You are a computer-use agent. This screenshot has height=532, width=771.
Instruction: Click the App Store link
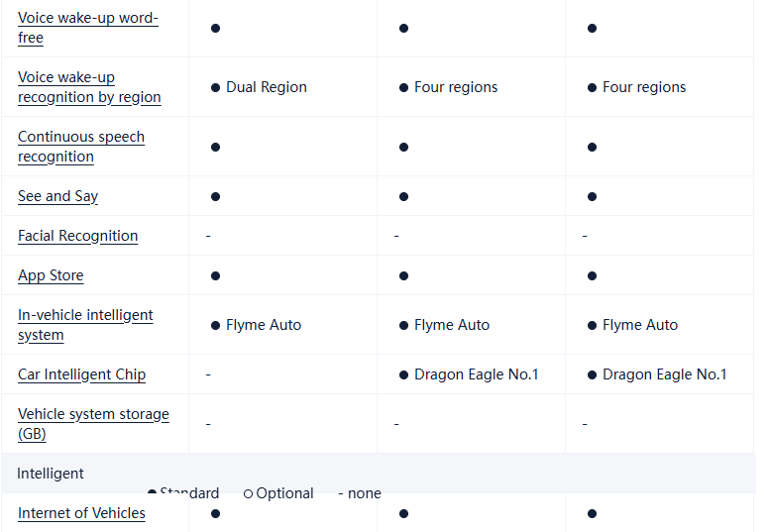coord(51,275)
